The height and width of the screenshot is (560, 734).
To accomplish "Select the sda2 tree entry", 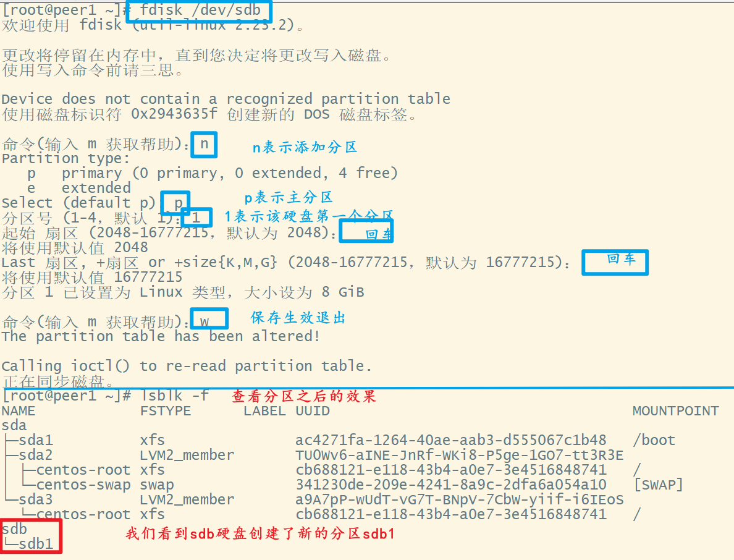I will 36,455.
